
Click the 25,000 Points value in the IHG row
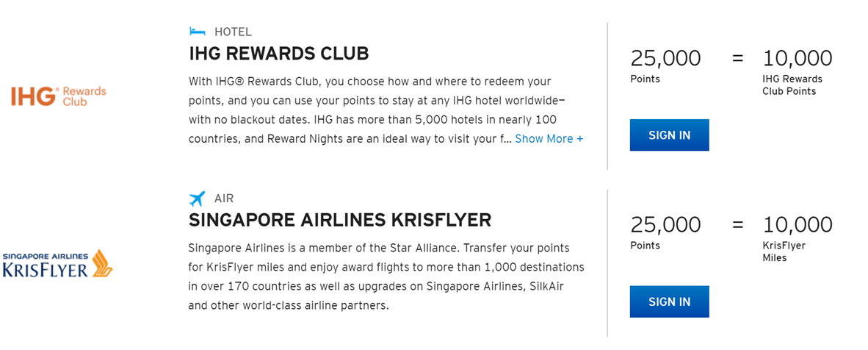665,58
